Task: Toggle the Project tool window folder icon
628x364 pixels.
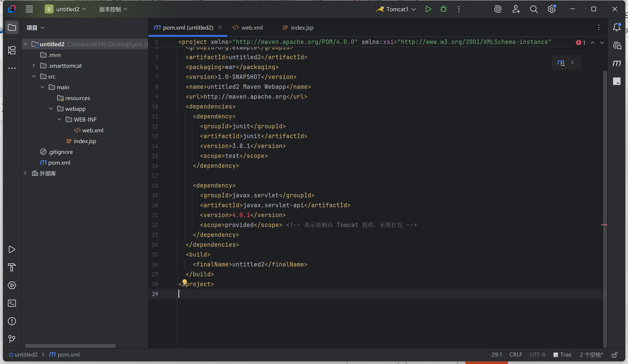Action: coord(12,27)
